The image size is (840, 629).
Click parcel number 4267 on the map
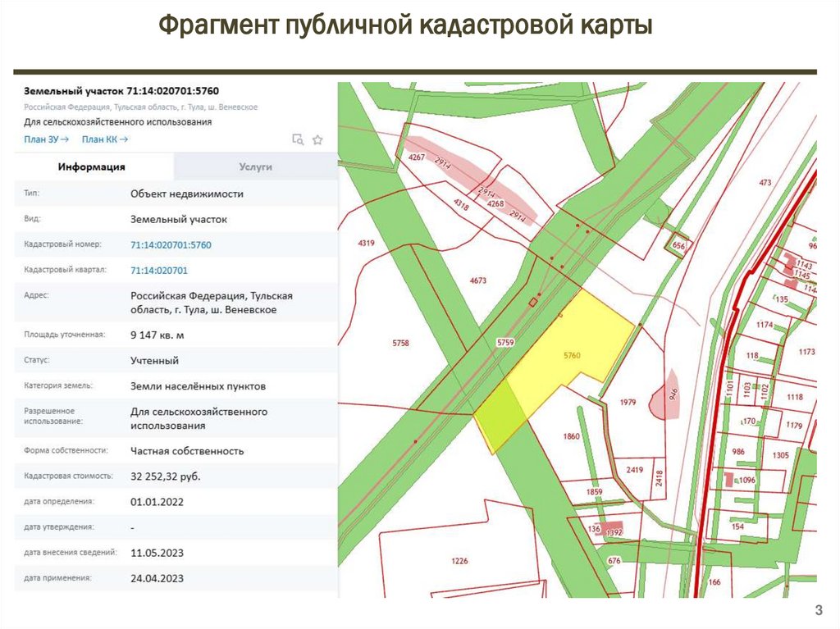pos(416,157)
